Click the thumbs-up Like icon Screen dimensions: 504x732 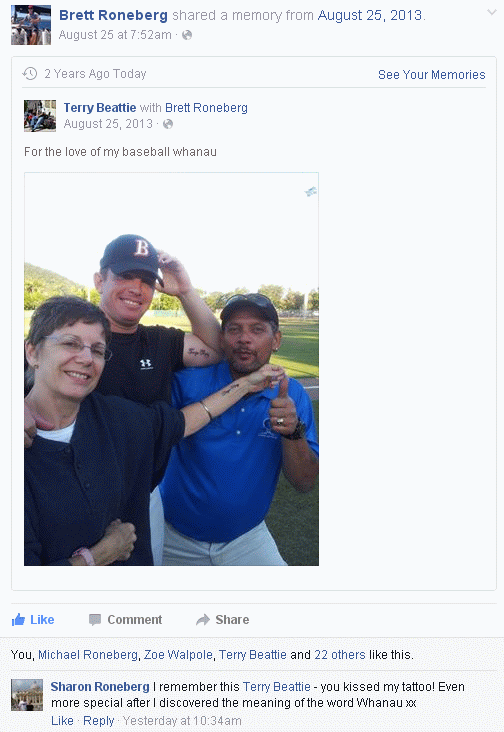pyautogui.click(x=18, y=619)
